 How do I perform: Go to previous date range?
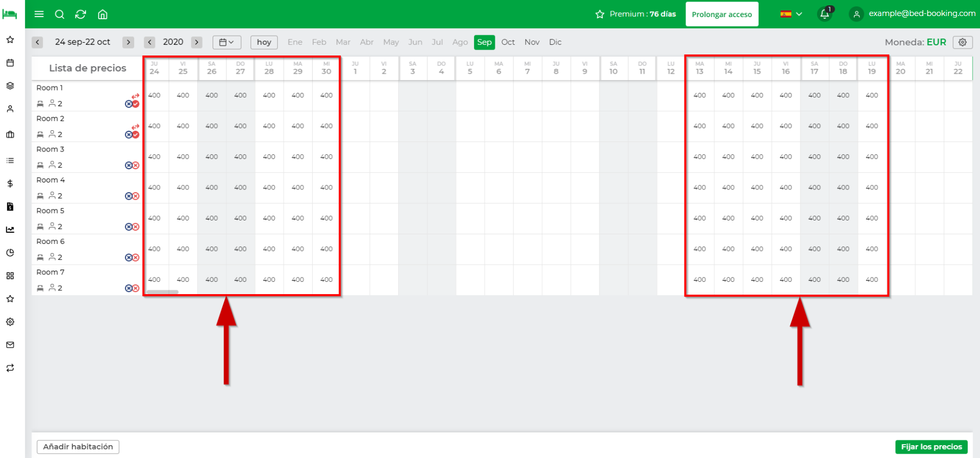tap(37, 42)
